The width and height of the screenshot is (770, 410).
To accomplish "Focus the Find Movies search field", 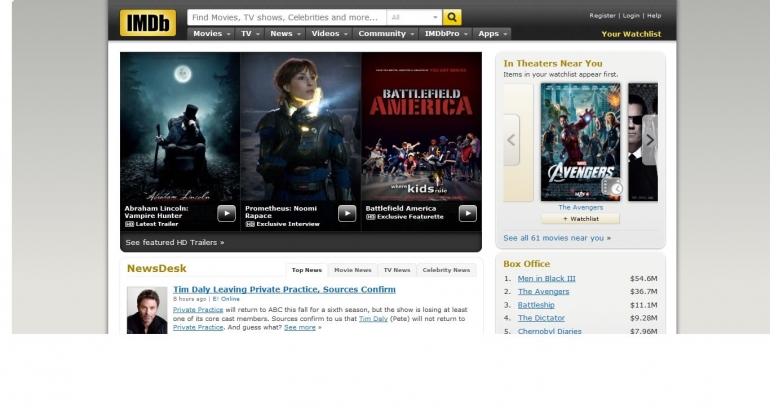I will pyautogui.click(x=286, y=17).
